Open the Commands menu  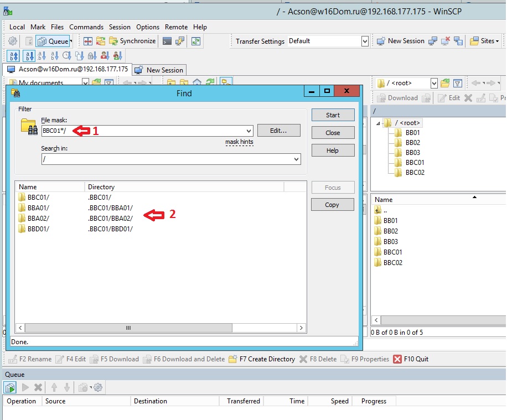[86, 27]
